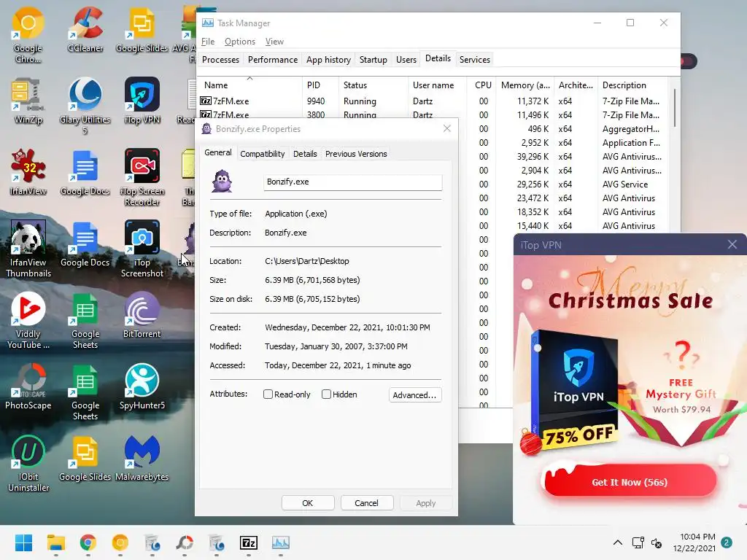Close the iTop VPN popup
Image resolution: width=747 pixels, height=560 pixels.
pos(732,244)
